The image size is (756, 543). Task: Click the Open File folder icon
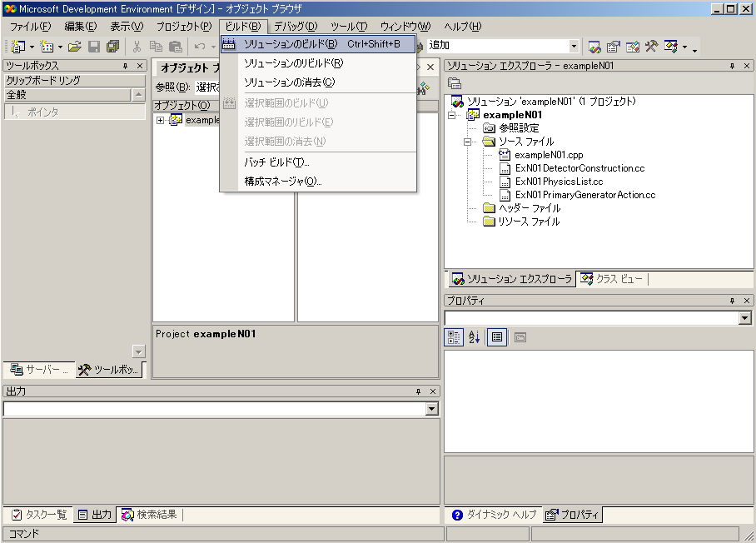pos(75,47)
